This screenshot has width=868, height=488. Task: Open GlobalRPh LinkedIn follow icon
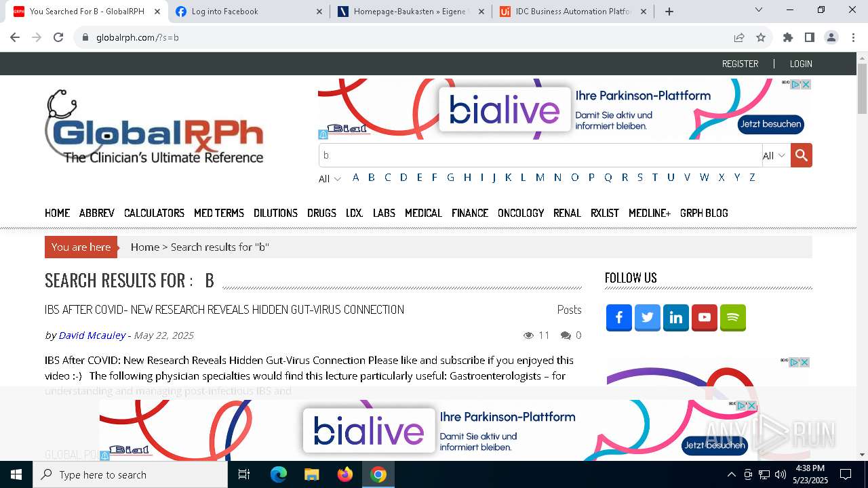point(676,317)
